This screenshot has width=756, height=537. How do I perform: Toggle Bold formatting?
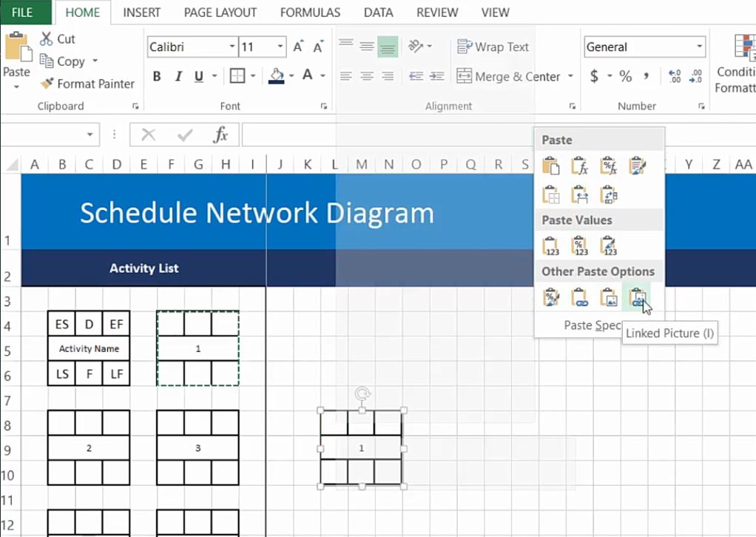tap(157, 76)
